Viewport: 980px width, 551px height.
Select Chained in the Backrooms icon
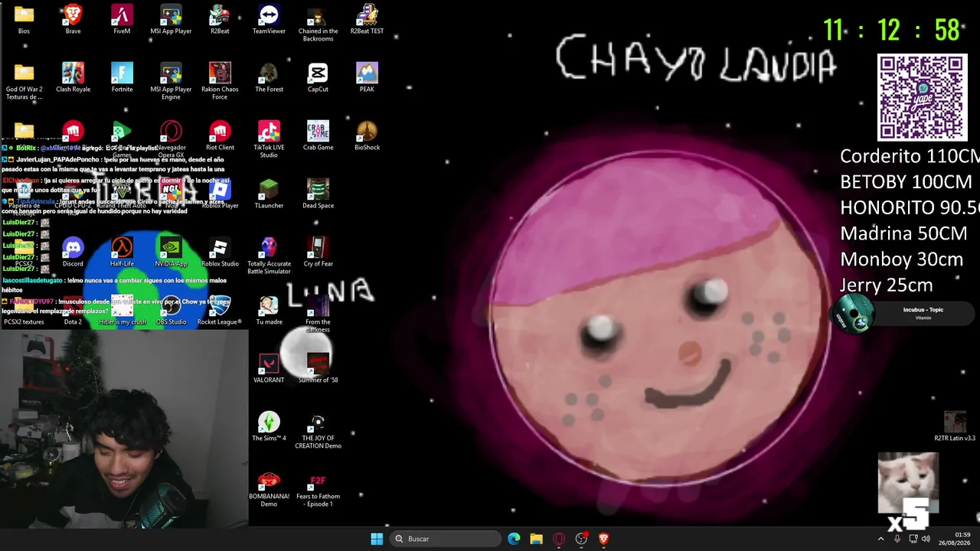click(318, 23)
